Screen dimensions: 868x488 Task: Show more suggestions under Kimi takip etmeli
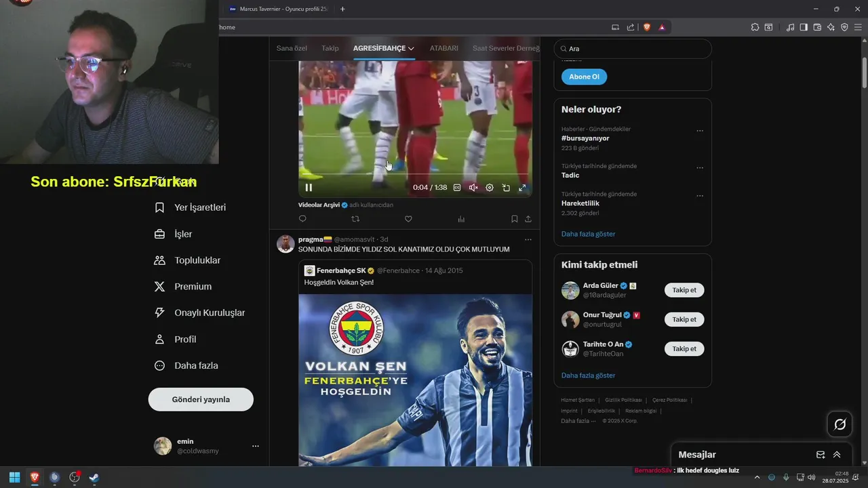[589, 375]
